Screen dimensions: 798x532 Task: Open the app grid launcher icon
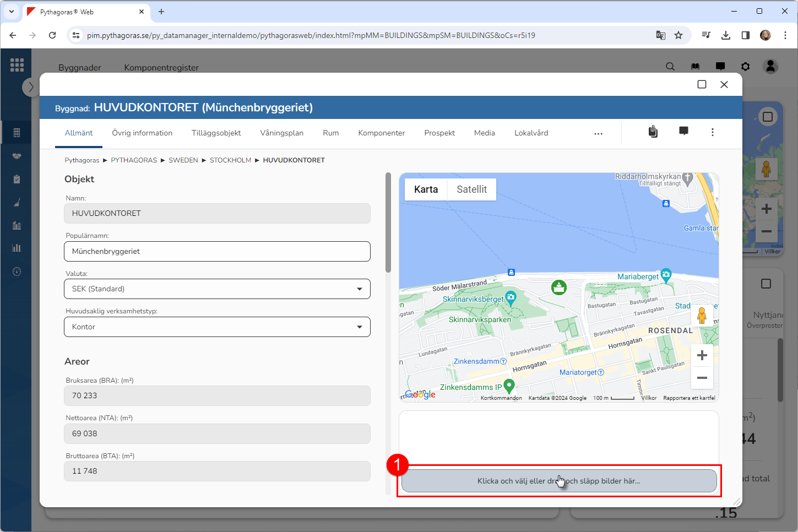point(17,65)
